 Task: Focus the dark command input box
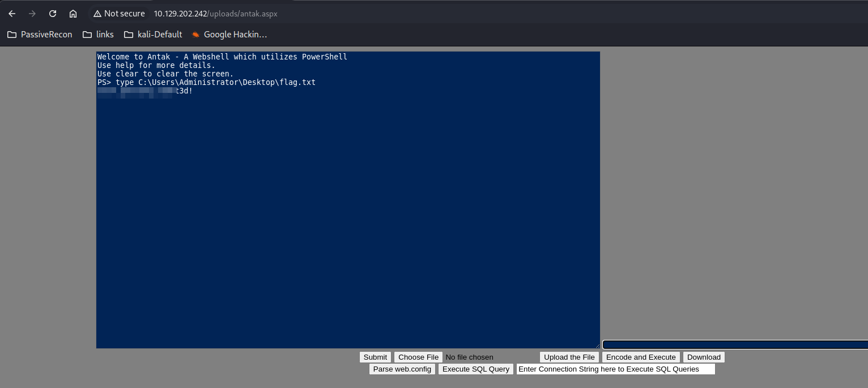coord(734,344)
